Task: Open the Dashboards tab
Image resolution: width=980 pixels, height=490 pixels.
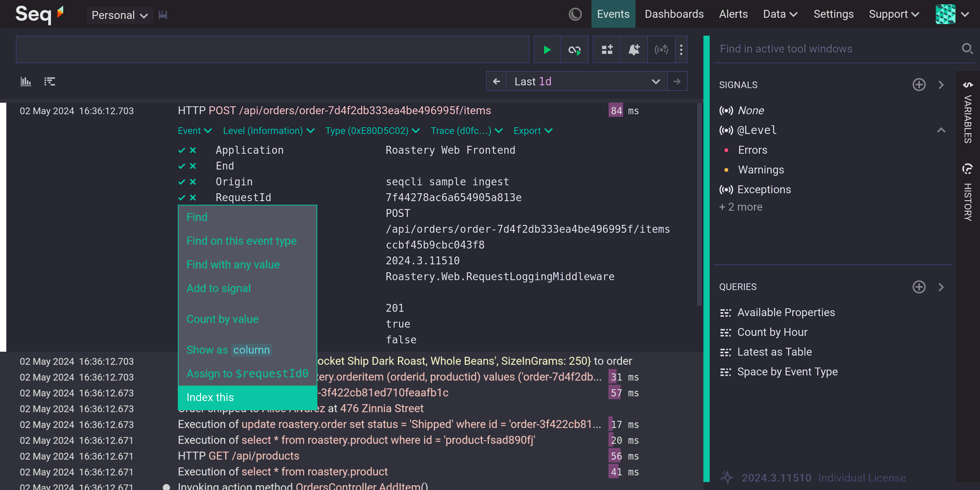Action: (674, 14)
